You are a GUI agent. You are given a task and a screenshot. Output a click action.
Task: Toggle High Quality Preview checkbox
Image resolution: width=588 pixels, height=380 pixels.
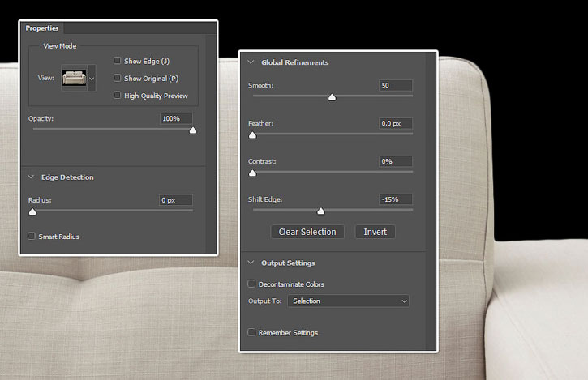pyautogui.click(x=118, y=95)
